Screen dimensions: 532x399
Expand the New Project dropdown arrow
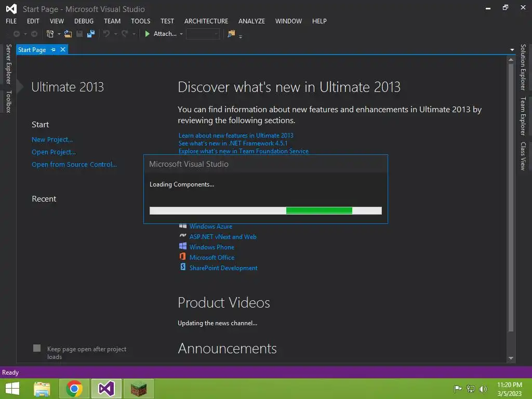point(59,34)
